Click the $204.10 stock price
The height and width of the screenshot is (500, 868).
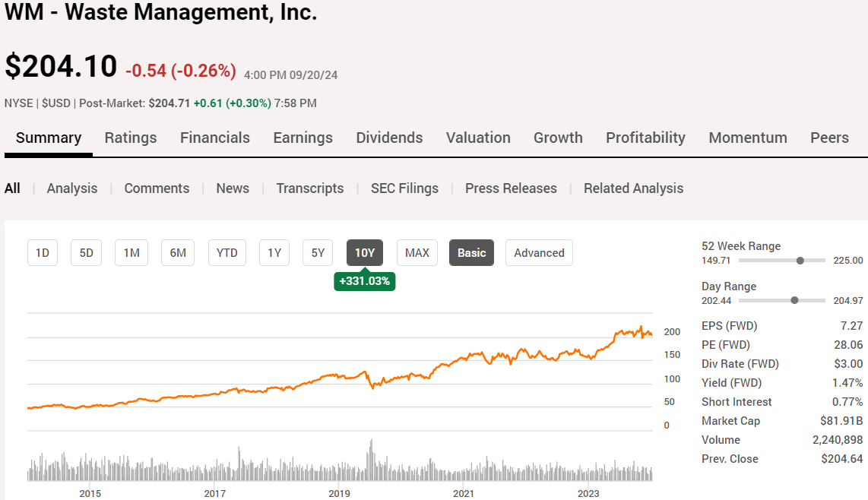[61, 66]
